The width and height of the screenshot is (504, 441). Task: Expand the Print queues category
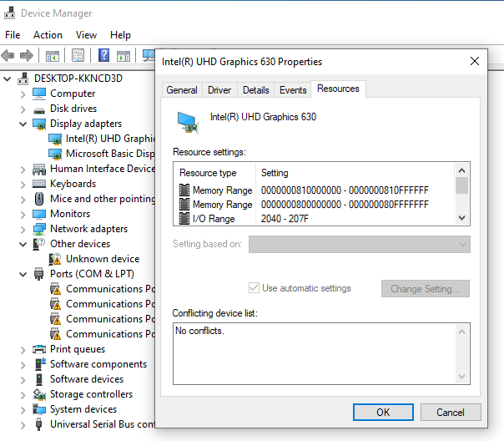pos(23,350)
